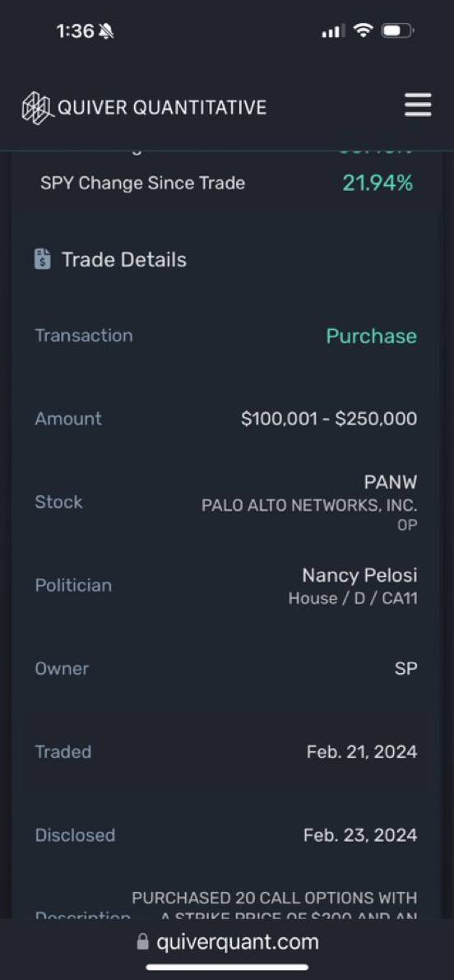Tap the cellular signal bars icon
The height and width of the screenshot is (980, 454).
[x=333, y=30]
